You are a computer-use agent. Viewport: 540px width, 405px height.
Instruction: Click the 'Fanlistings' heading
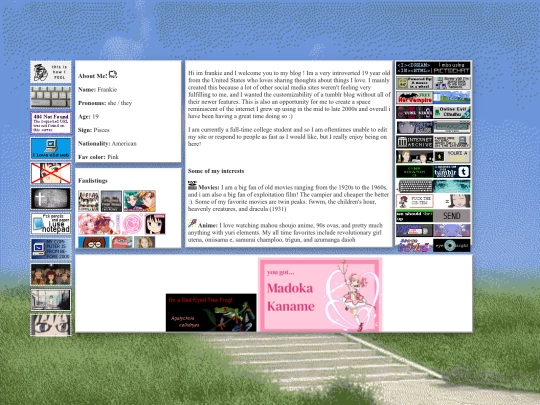[93, 180]
